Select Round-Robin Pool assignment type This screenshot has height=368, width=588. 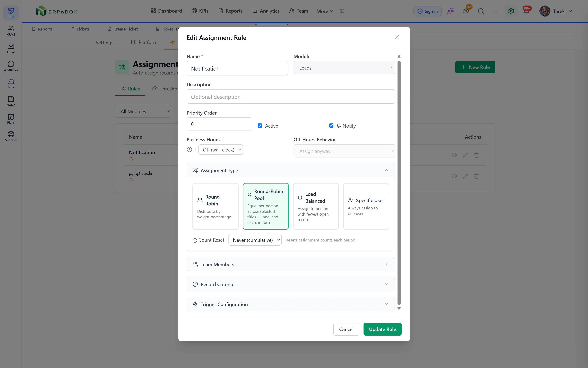click(x=266, y=206)
